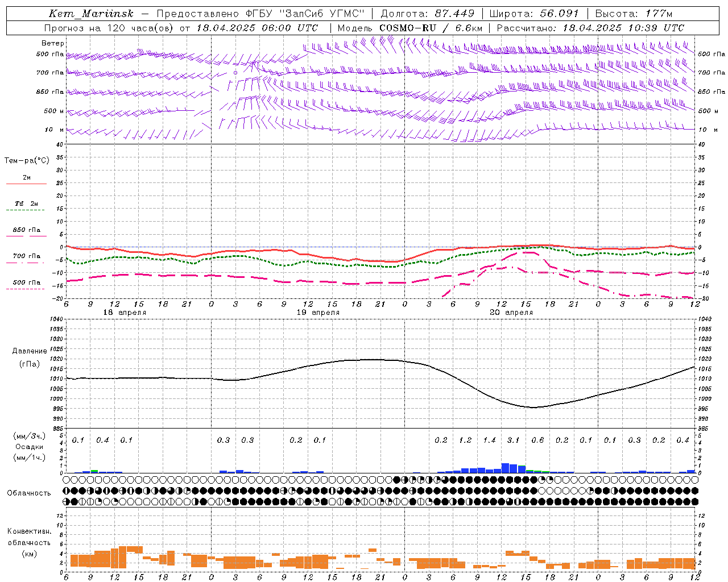Click the Ветер wind panel label

[x=53, y=43]
